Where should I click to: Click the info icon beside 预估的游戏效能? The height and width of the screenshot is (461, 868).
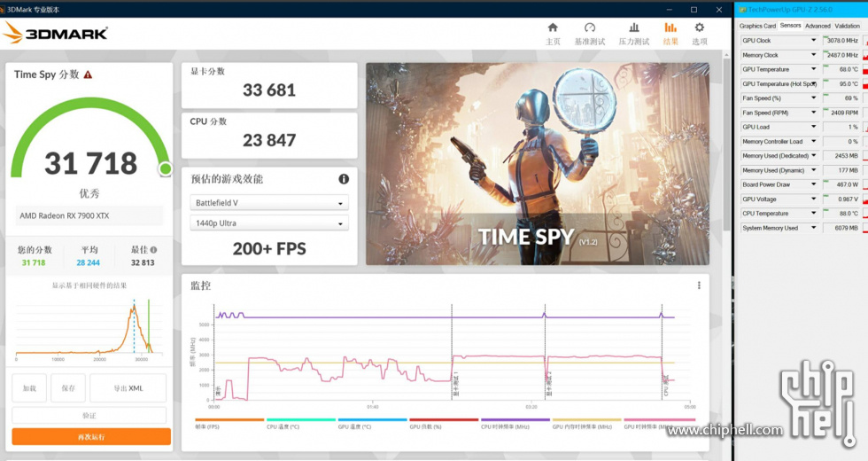pos(344,179)
